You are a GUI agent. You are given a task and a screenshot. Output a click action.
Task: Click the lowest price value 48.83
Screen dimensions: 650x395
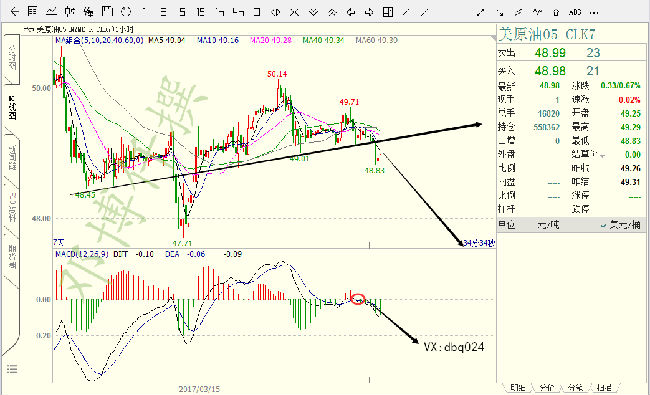click(x=631, y=141)
